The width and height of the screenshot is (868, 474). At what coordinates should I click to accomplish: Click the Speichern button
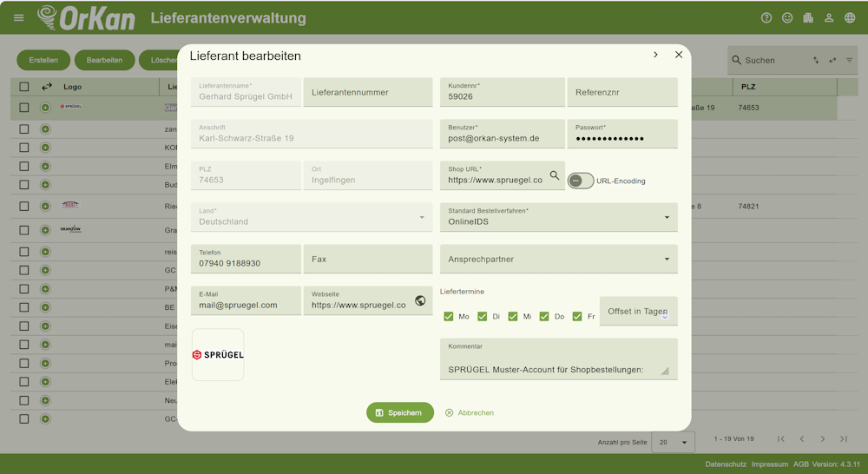tap(399, 412)
